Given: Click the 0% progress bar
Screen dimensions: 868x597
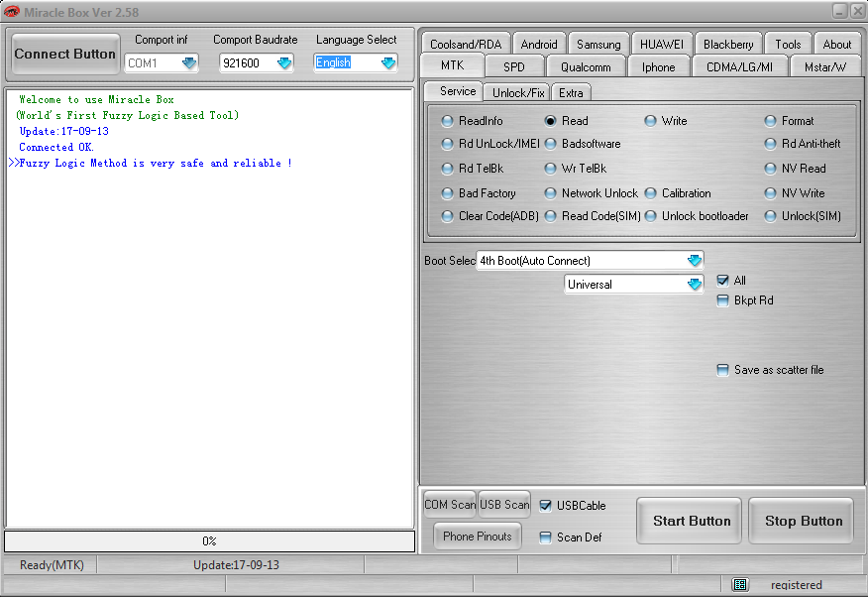Looking at the screenshot, I should pyautogui.click(x=210, y=541).
